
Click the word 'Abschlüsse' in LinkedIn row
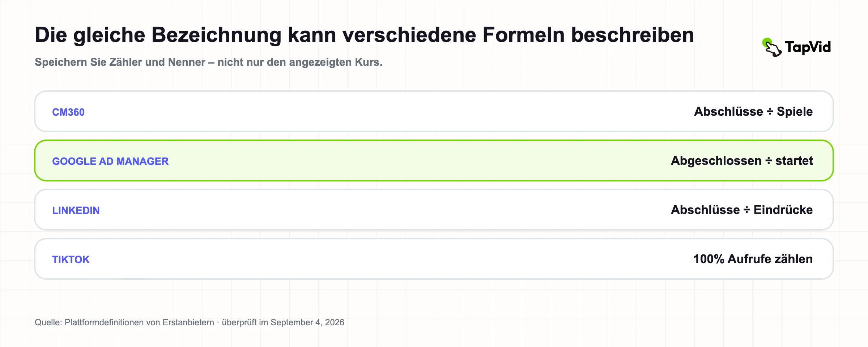pyautogui.click(x=705, y=210)
